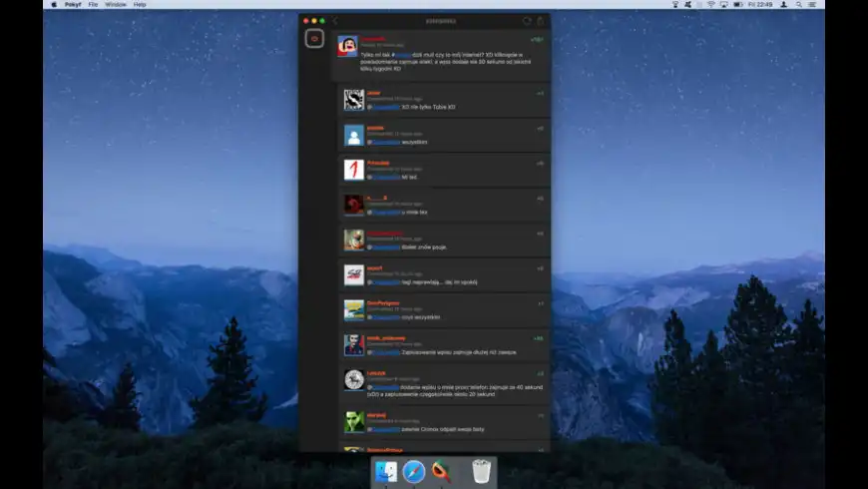
Task: Open the Spotlight search magnifier in menu bar
Action: point(799,5)
